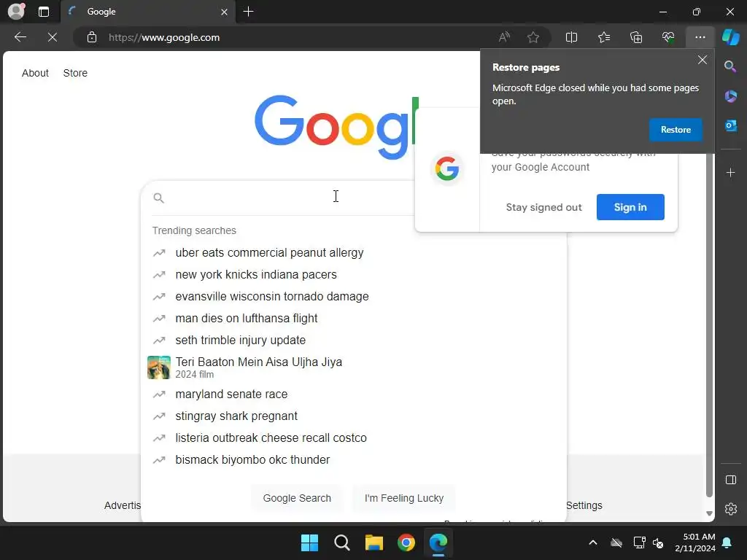This screenshot has height=560, width=747.
Task: Open Microsoft 365 sidebar icon
Action: point(730,96)
